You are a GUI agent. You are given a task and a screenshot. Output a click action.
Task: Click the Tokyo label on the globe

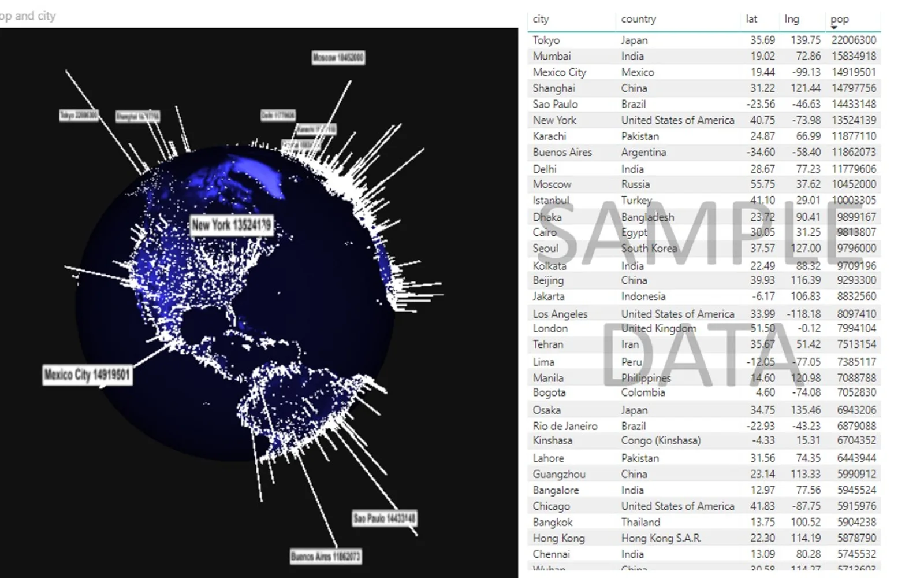pos(79,115)
